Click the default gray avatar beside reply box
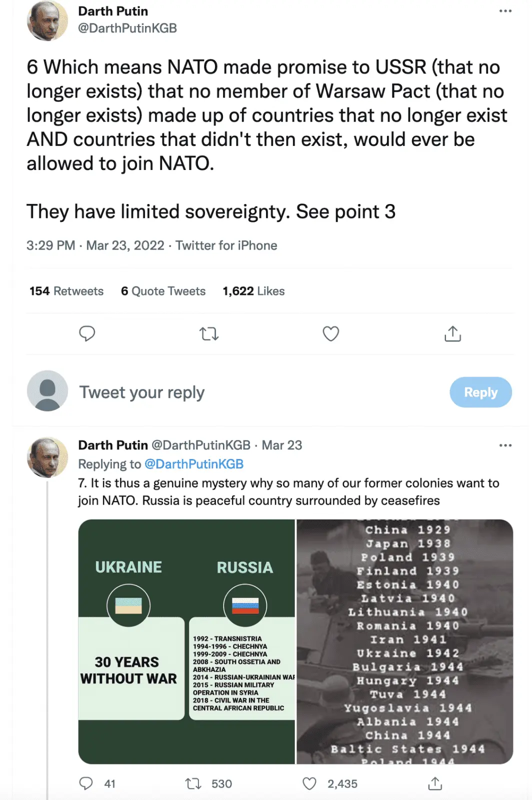The width and height of the screenshot is (532, 800). click(47, 391)
